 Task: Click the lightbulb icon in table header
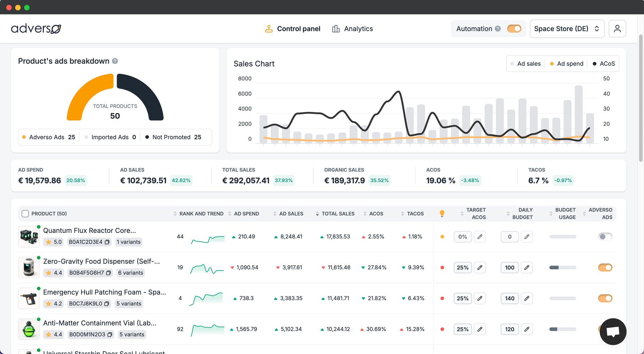[x=442, y=213]
